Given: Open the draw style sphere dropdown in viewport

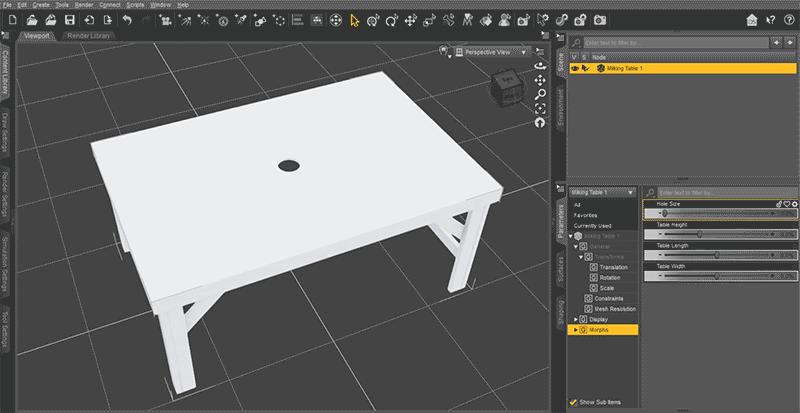Looking at the screenshot, I should (x=444, y=51).
